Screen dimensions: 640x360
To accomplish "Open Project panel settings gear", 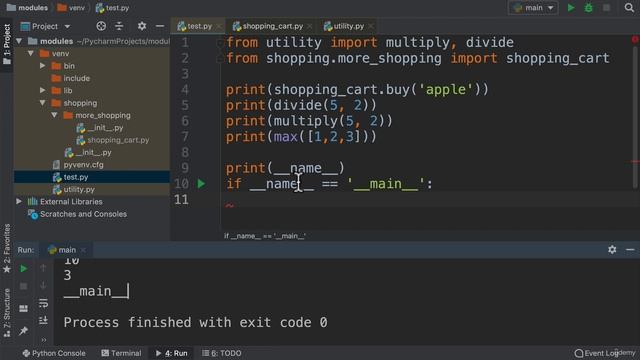I will point(142,26).
